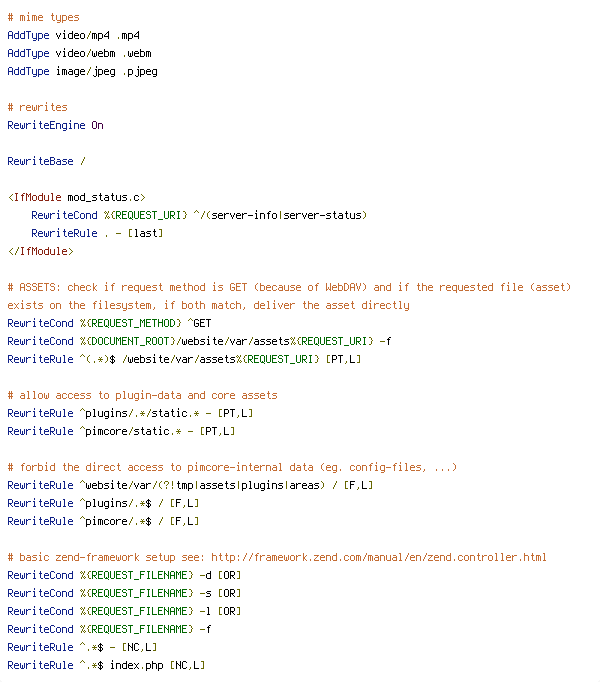Click the 'index.php [NC,L]' rewrite rule
The width and height of the screenshot is (600, 682).
click(106, 665)
